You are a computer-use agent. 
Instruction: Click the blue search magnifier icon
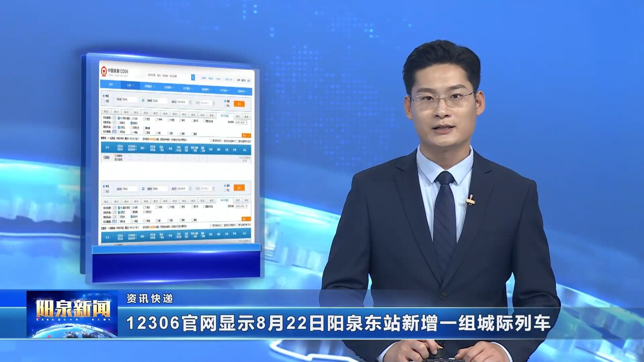[x=193, y=77]
